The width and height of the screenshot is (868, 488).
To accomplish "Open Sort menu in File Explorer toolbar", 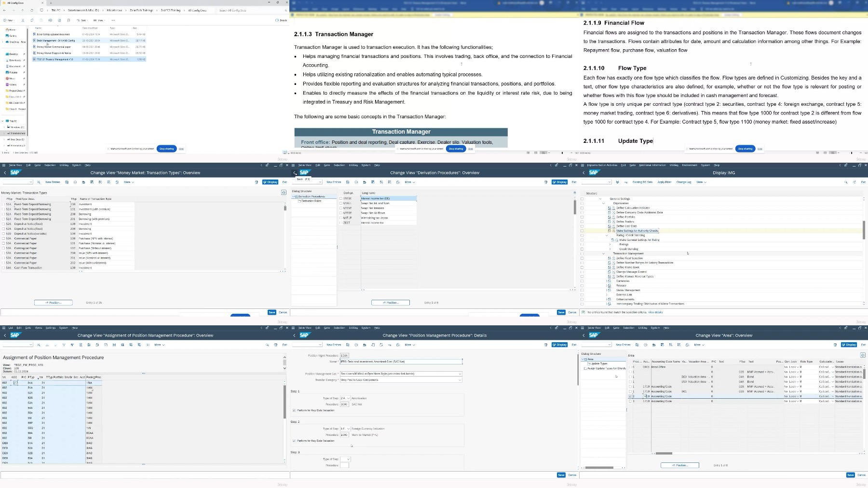I will tap(83, 20).
